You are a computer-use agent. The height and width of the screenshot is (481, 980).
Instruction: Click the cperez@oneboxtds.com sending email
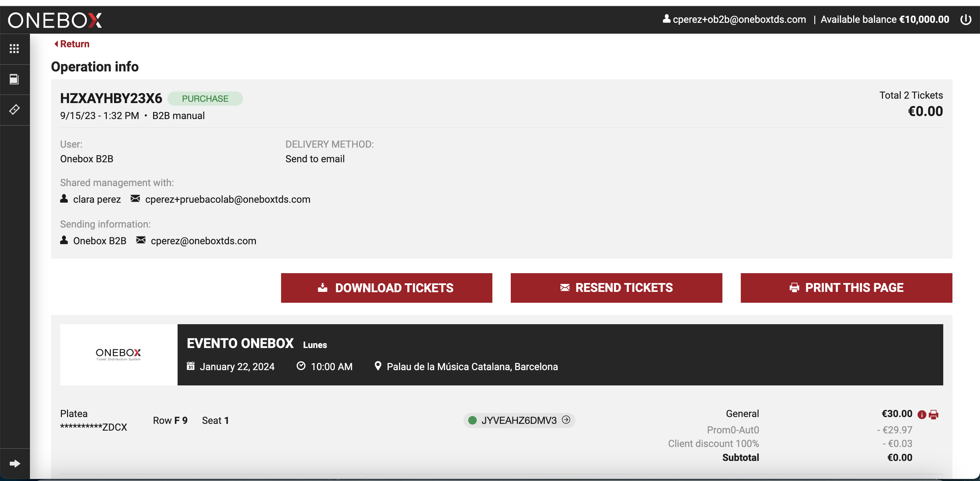pyautogui.click(x=203, y=241)
